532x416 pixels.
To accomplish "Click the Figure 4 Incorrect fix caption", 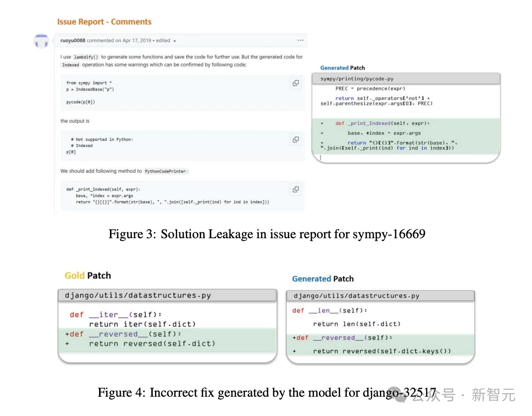I will coord(266,392).
